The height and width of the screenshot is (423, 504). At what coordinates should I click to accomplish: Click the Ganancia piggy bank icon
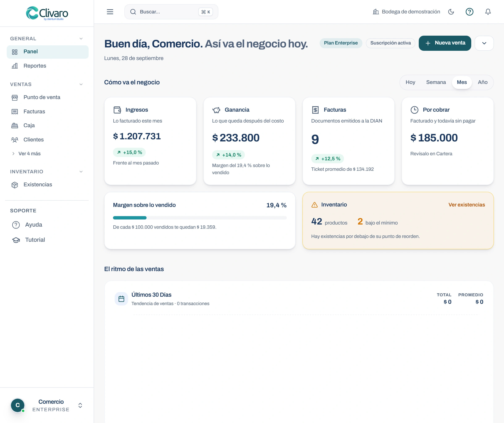[x=216, y=110]
